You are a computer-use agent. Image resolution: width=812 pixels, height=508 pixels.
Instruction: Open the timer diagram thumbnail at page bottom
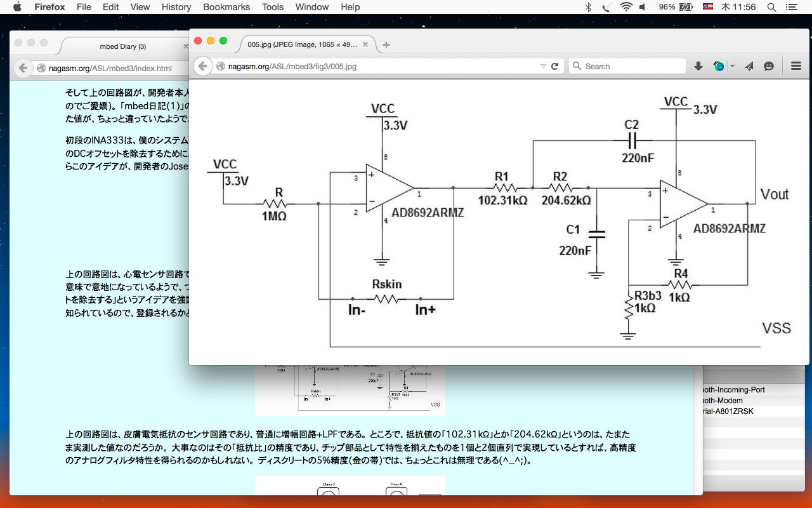350,486
